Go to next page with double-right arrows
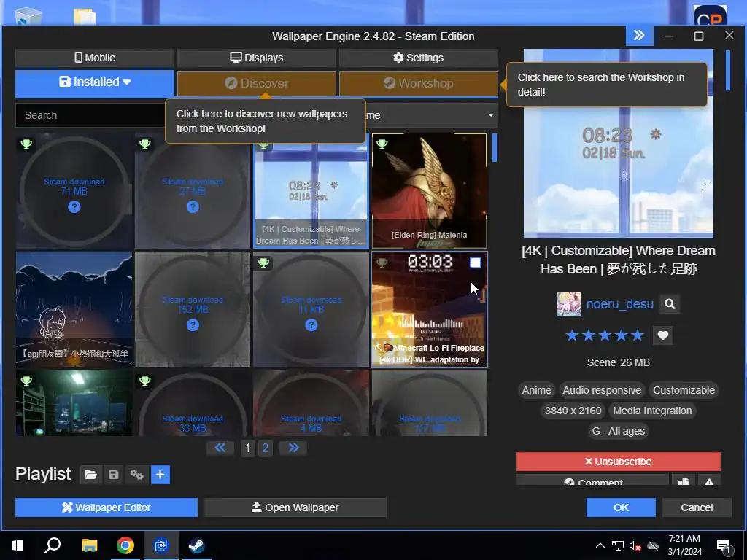Image resolution: width=747 pixels, height=560 pixels. point(293,448)
